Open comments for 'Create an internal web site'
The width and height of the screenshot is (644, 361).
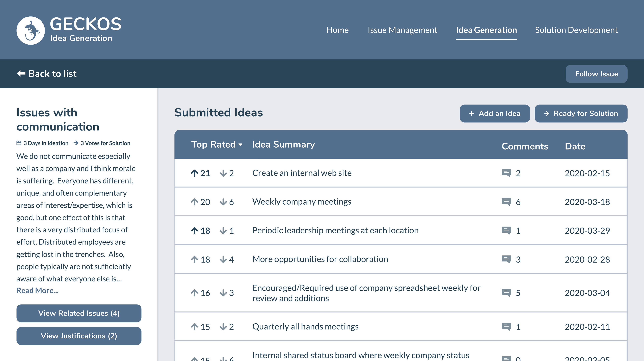(506, 173)
